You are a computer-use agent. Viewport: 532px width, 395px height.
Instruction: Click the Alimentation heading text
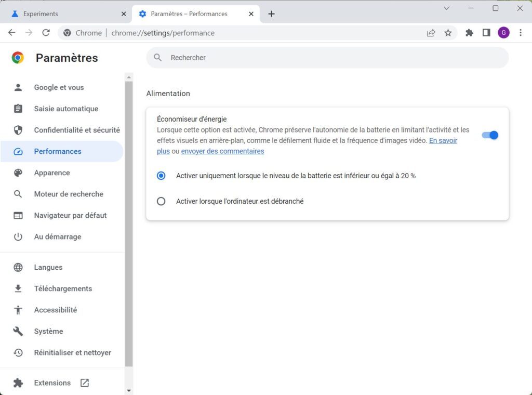168,94
